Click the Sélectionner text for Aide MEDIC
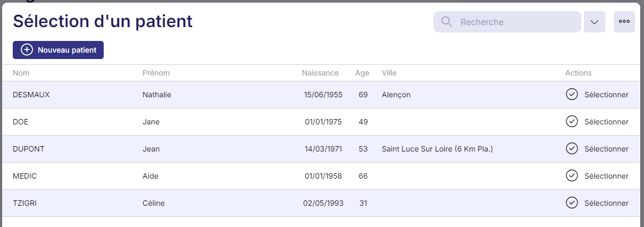 [606, 176]
